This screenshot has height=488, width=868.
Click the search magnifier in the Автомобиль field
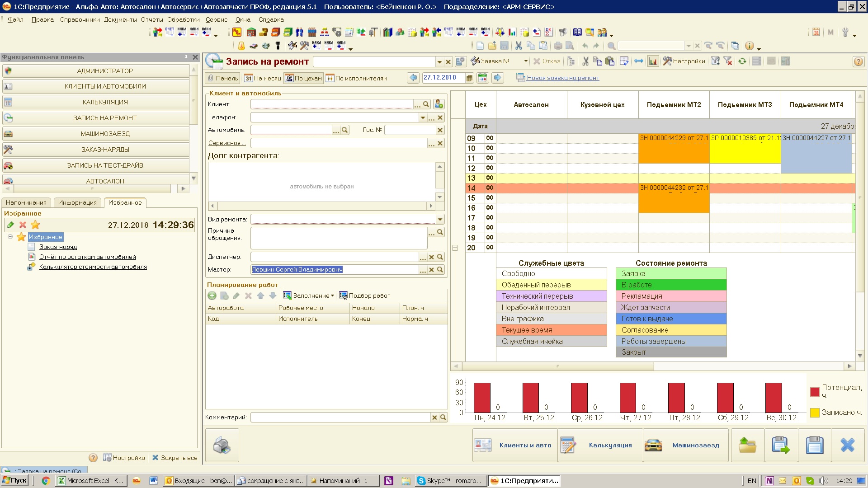(345, 130)
